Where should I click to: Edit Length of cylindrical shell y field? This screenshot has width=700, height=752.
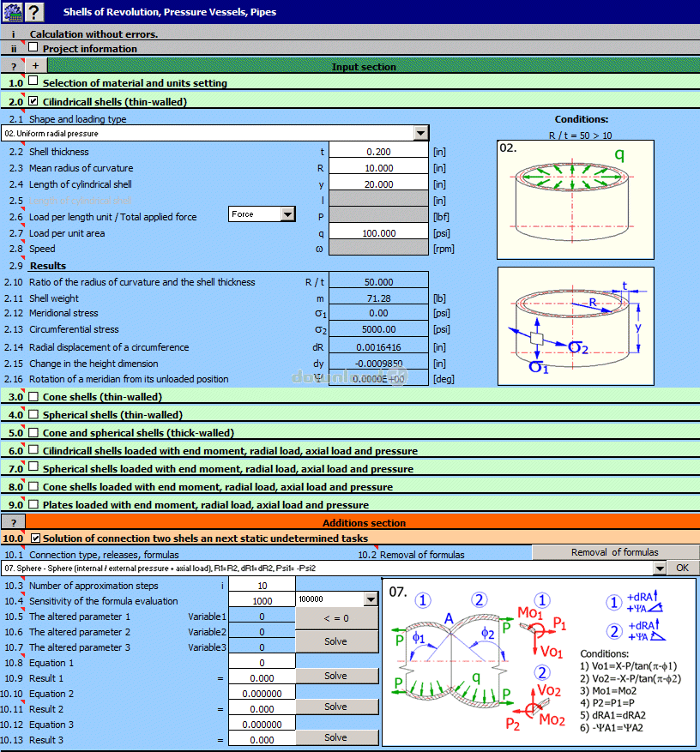378,184
